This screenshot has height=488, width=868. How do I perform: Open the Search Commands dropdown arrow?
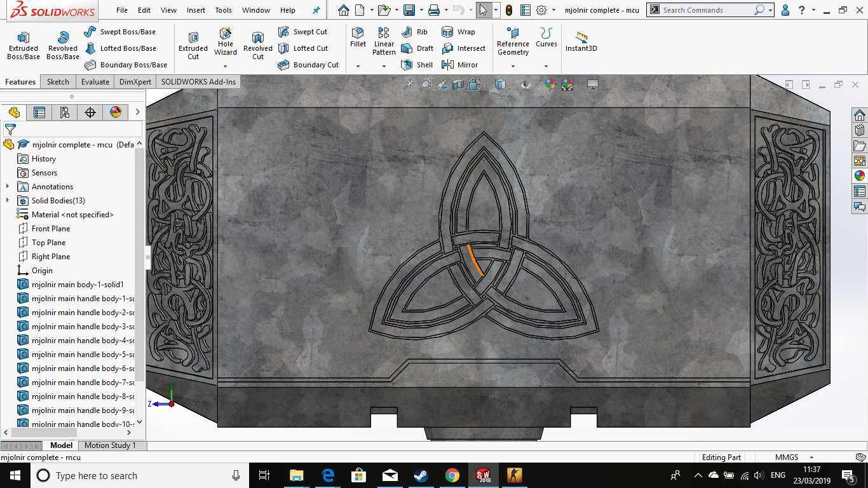pyautogui.click(x=770, y=10)
